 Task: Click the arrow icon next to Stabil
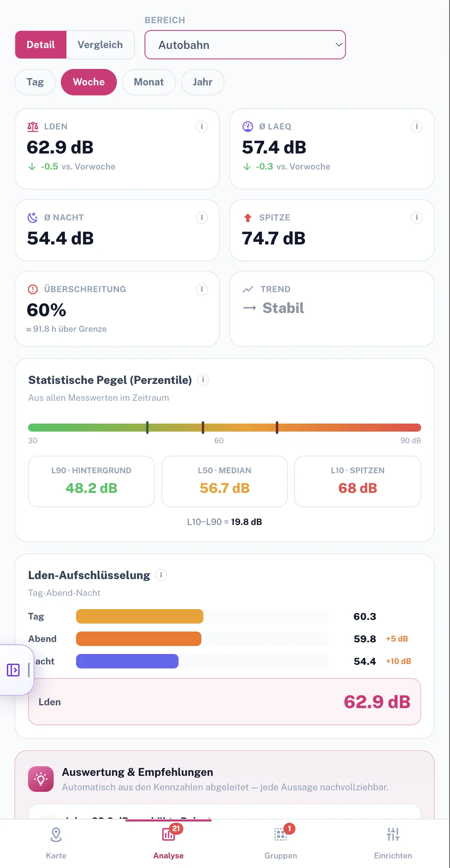249,308
